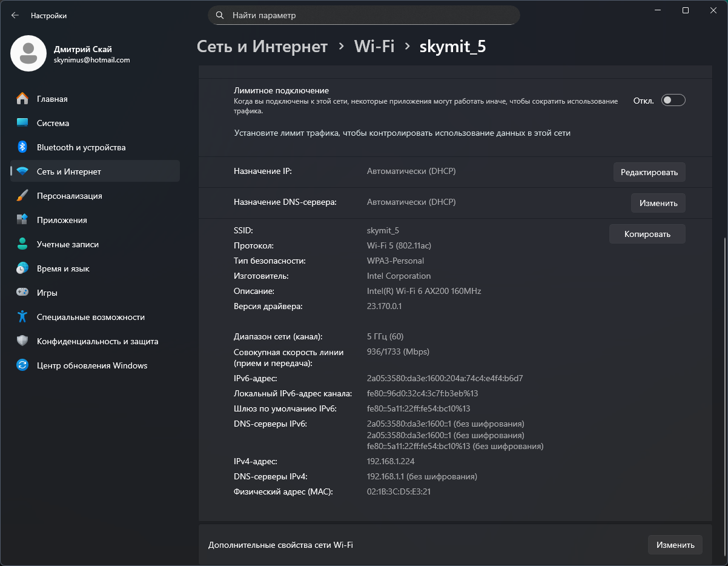Click the Privacy and security shield icon

coord(22,341)
